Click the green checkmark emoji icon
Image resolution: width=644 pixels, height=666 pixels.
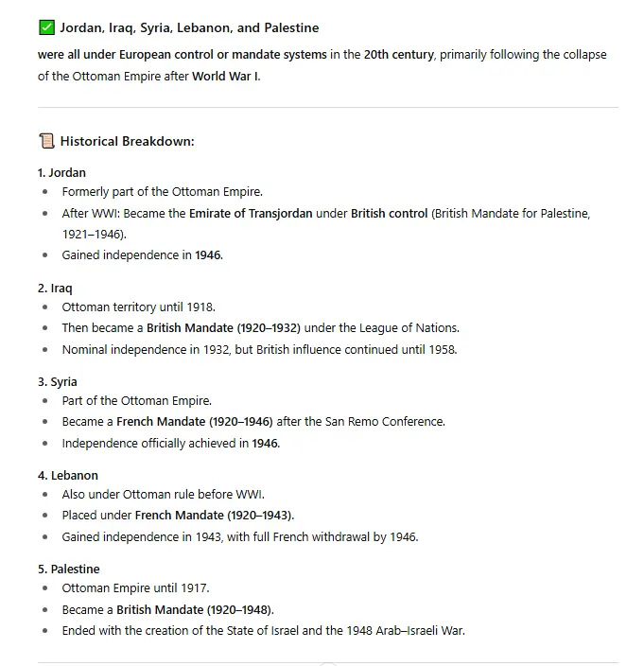pyautogui.click(x=46, y=28)
